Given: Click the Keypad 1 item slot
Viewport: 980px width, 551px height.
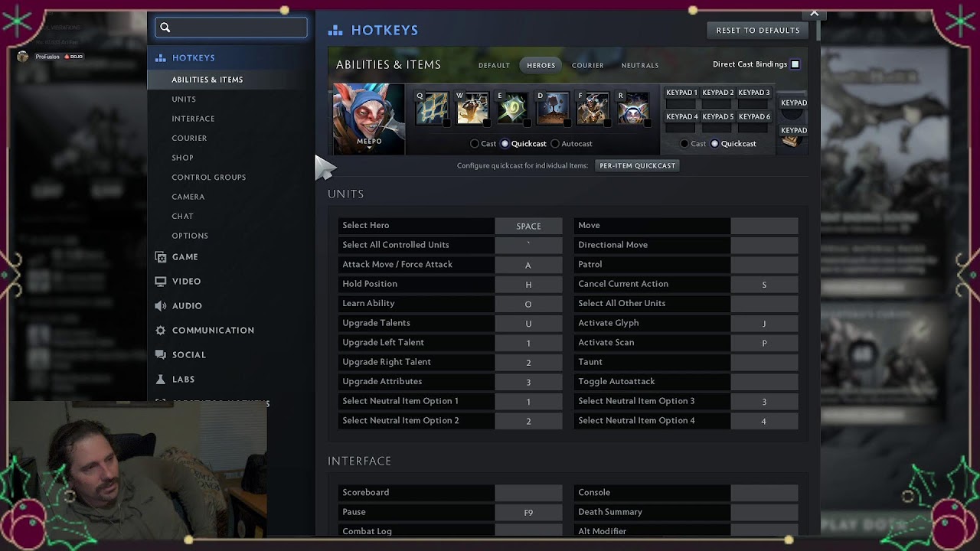Looking at the screenshot, I should [x=681, y=97].
